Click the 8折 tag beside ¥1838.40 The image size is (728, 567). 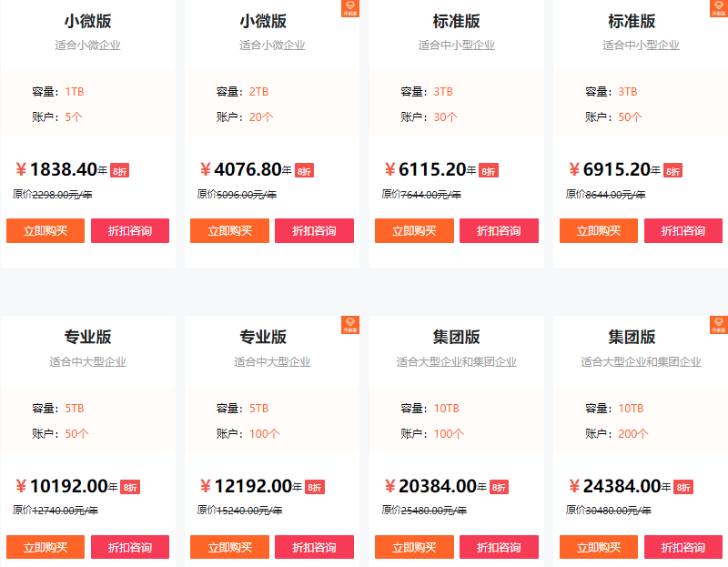[120, 170]
